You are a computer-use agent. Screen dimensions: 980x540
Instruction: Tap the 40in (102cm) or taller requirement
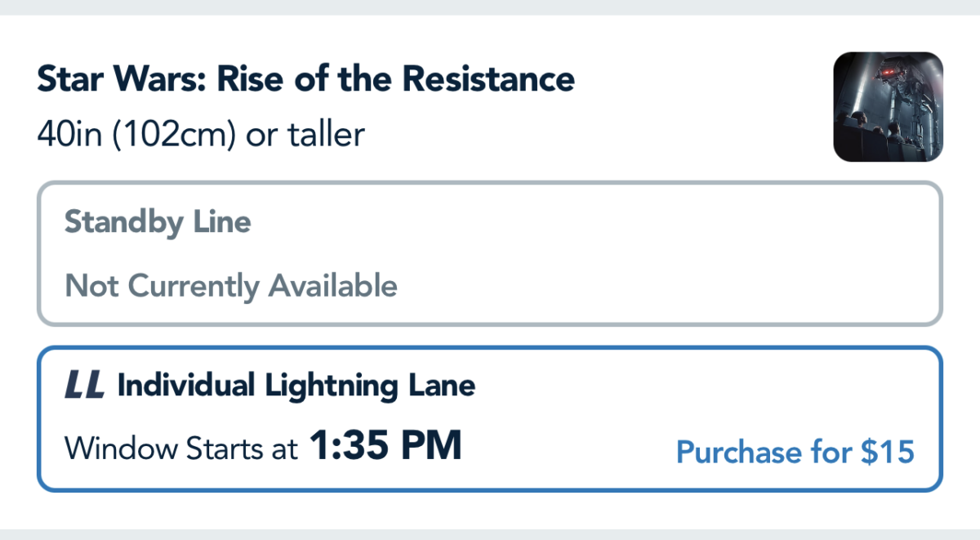coord(201,133)
